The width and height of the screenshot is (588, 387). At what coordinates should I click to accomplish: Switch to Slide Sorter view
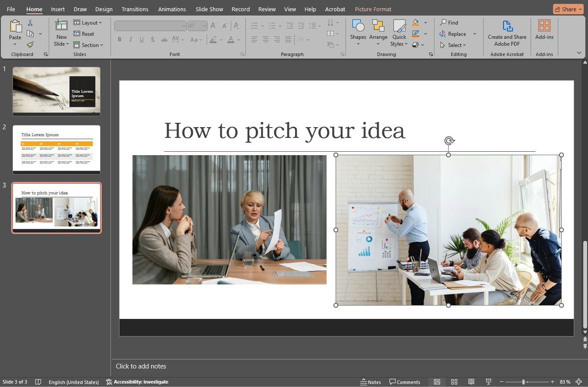pyautogui.click(x=454, y=382)
